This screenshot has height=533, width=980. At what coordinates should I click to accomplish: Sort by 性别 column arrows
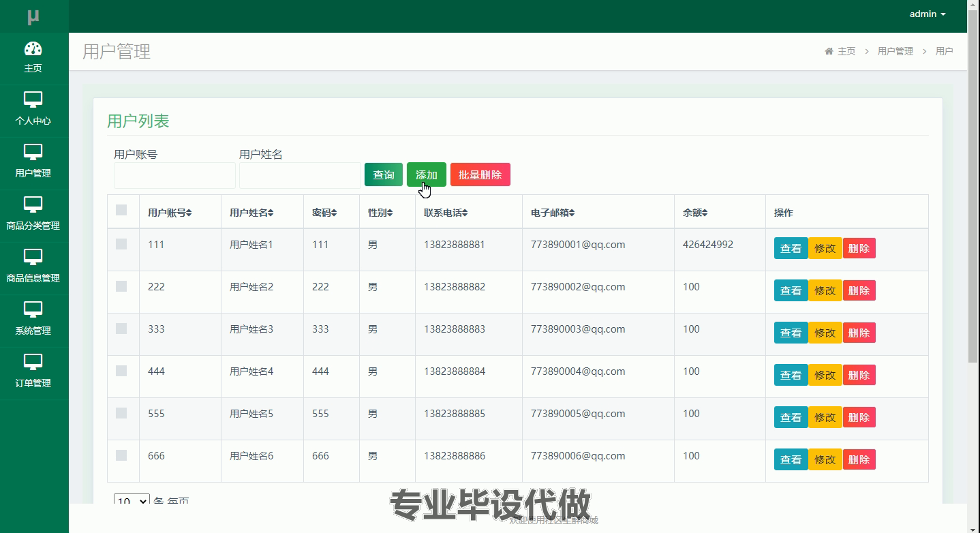point(390,213)
